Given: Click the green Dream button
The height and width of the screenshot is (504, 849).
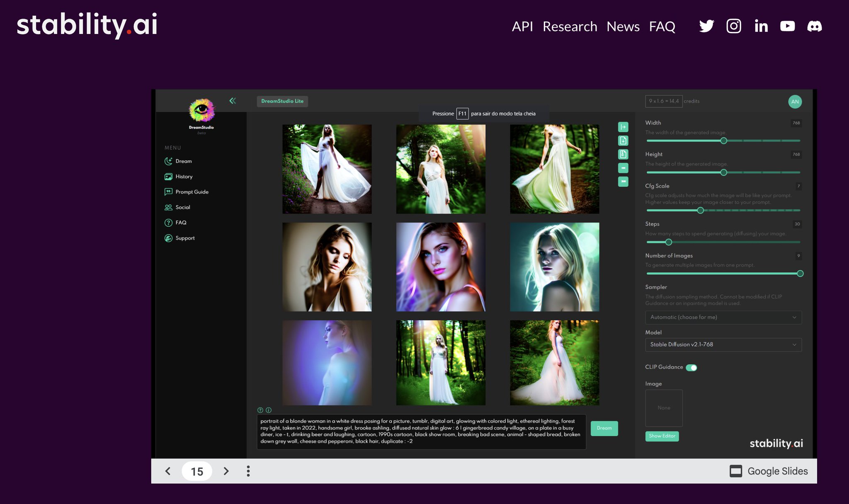Looking at the screenshot, I should tap(604, 428).
